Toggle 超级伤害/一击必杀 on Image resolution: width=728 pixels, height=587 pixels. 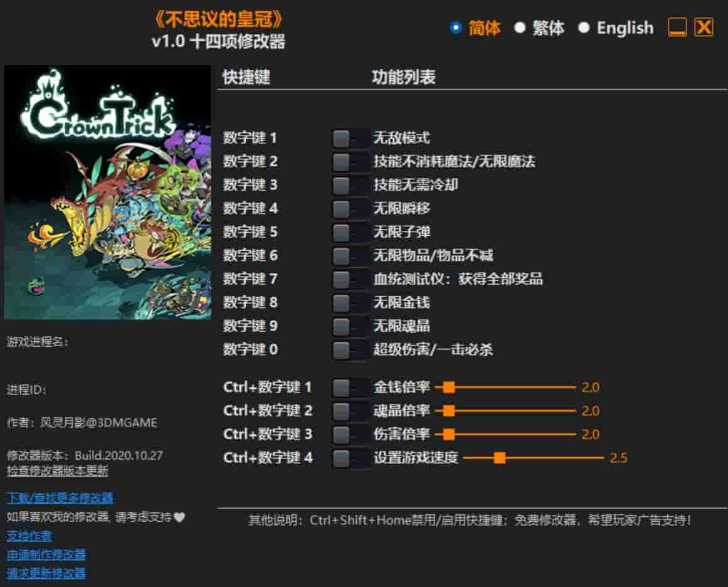coord(349,350)
